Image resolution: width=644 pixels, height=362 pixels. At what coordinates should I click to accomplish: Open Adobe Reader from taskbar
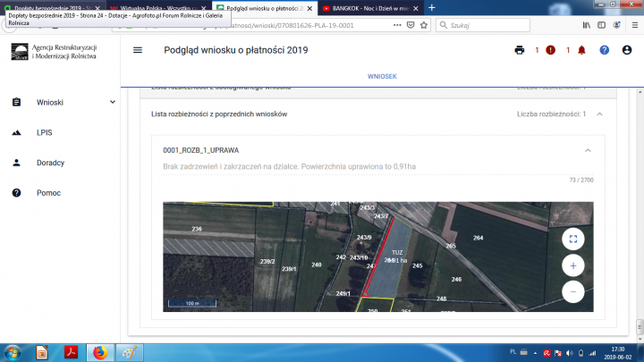click(71, 352)
